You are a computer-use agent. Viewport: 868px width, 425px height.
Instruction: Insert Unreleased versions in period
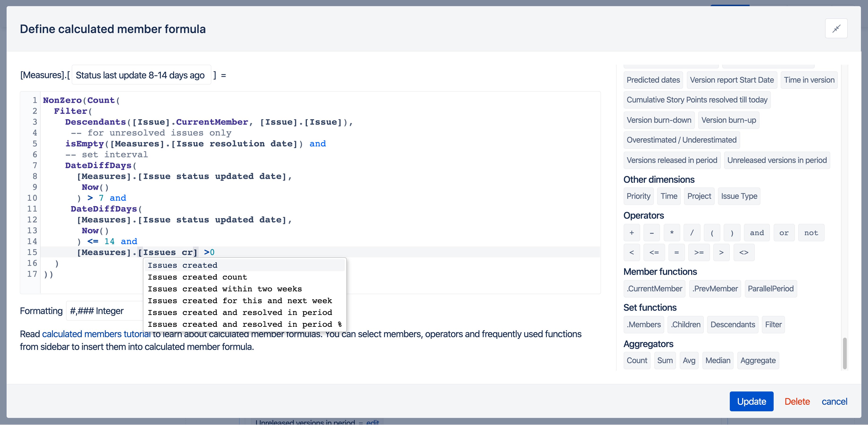[x=777, y=160]
